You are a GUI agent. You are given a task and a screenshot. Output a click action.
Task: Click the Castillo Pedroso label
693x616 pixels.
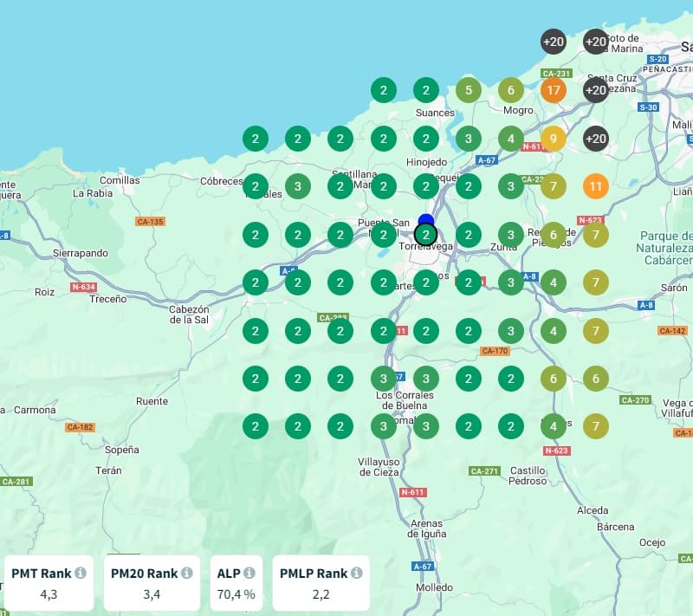tap(528, 476)
